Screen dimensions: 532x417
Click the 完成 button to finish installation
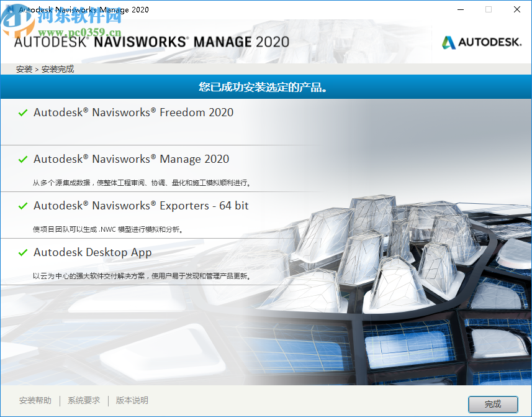point(492,404)
